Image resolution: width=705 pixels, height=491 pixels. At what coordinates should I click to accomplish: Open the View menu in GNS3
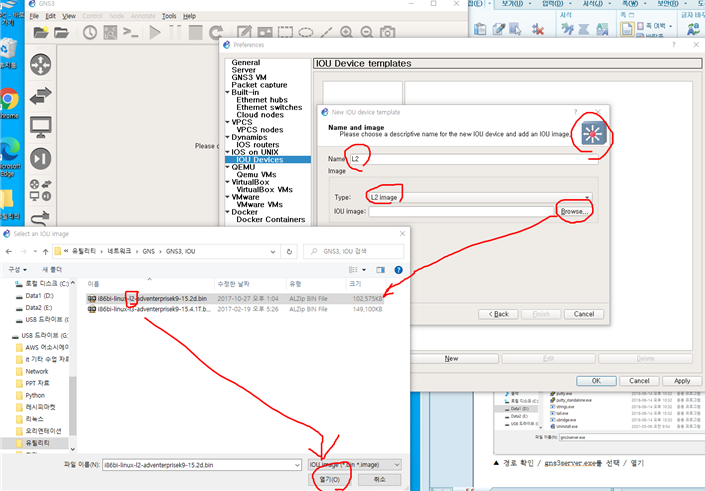click(69, 16)
